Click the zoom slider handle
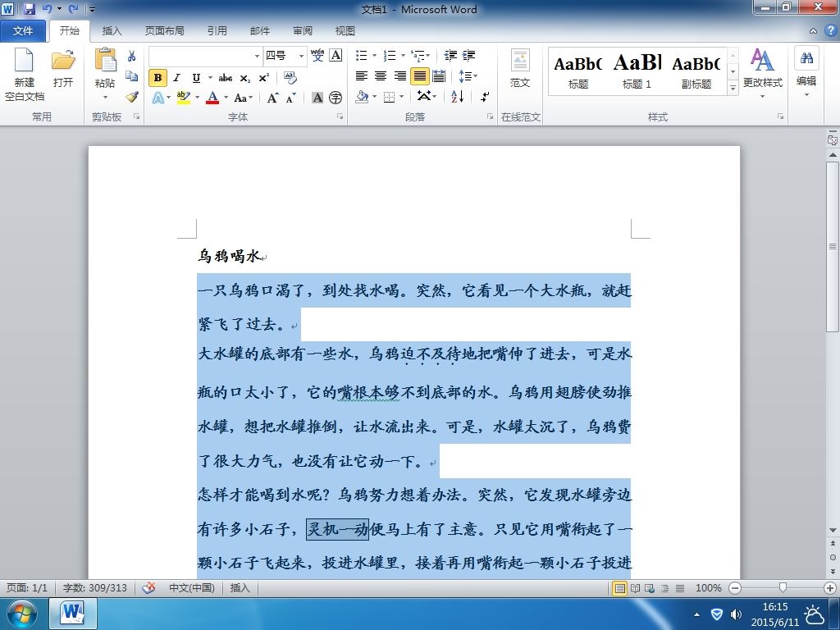The image size is (840, 630). [783, 588]
